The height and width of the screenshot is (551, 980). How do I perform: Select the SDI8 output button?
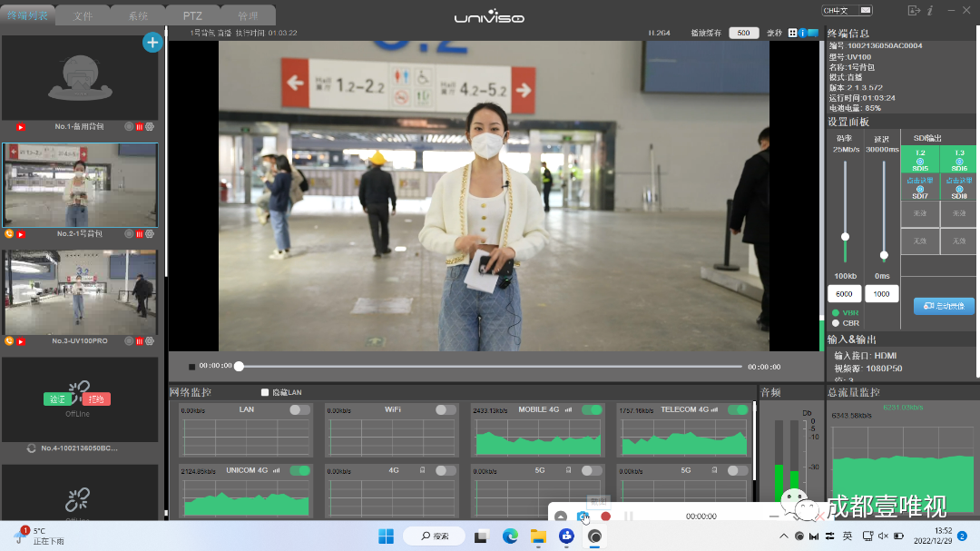(x=959, y=188)
